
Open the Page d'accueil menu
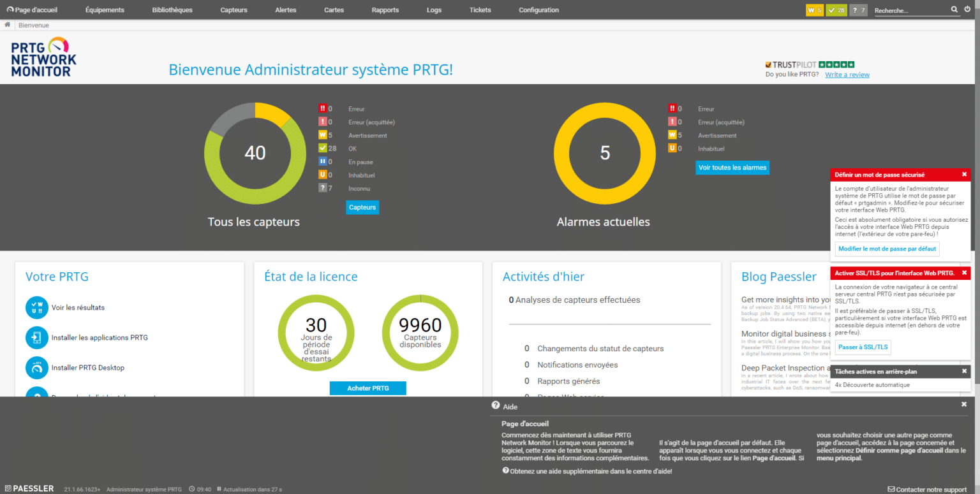coord(31,10)
